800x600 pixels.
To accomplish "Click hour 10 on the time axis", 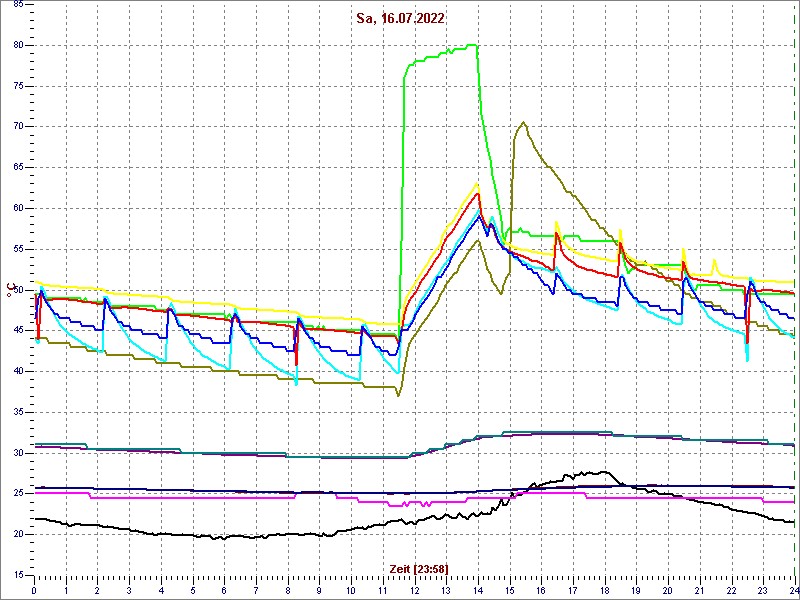I will pos(351,590).
